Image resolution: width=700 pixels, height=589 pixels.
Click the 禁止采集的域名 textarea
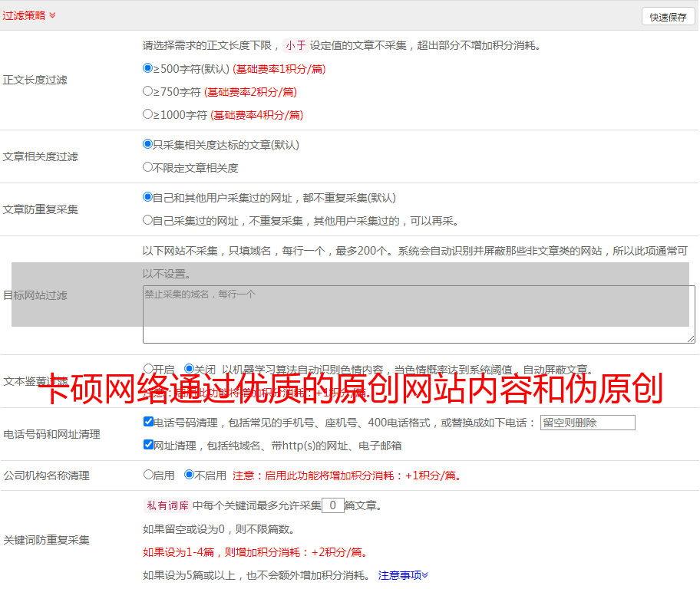418,314
